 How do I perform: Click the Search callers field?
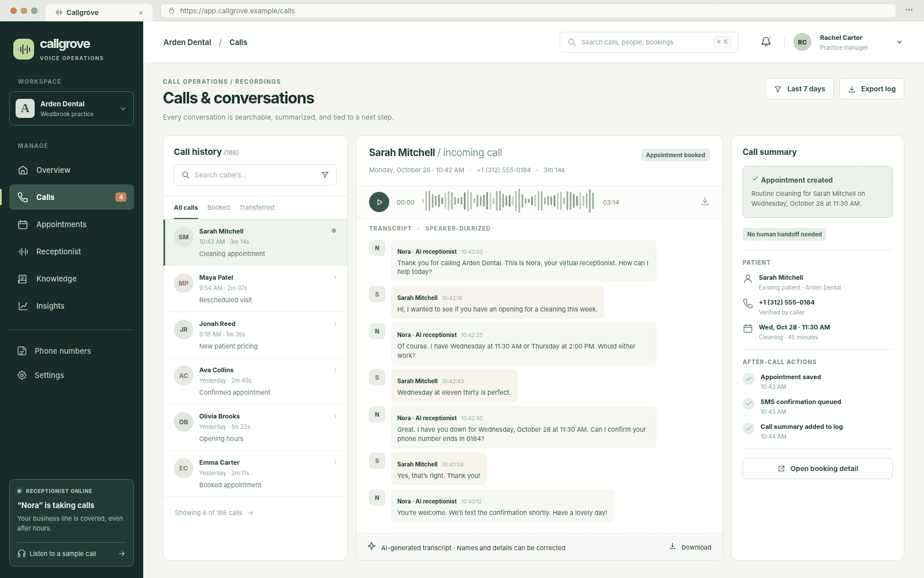pyautogui.click(x=255, y=175)
